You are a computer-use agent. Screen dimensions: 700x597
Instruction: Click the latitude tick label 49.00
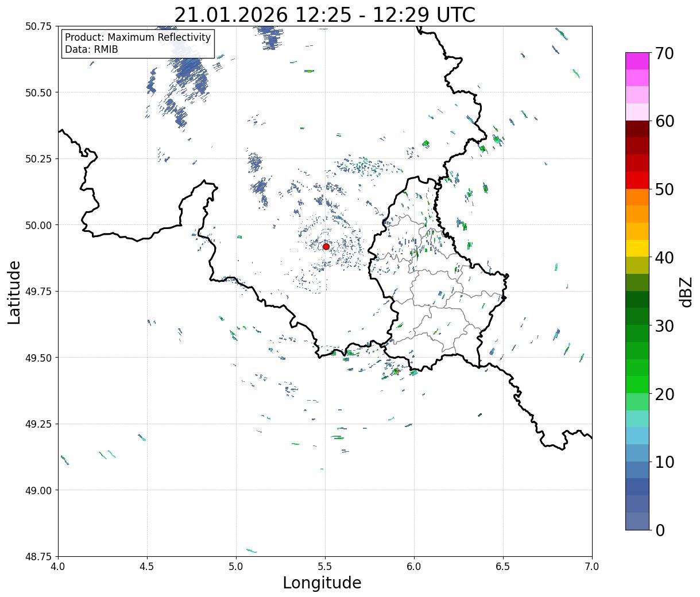38,490
